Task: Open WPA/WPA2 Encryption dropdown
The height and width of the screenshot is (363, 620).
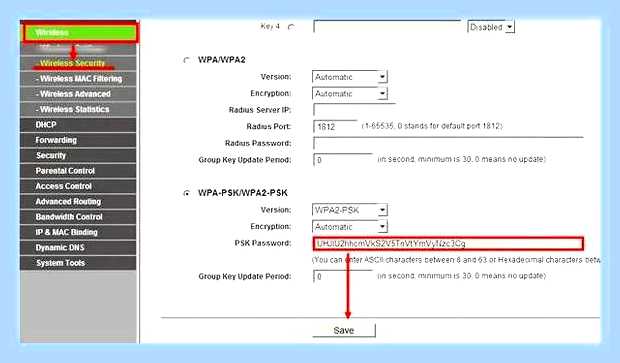Action: (x=350, y=94)
